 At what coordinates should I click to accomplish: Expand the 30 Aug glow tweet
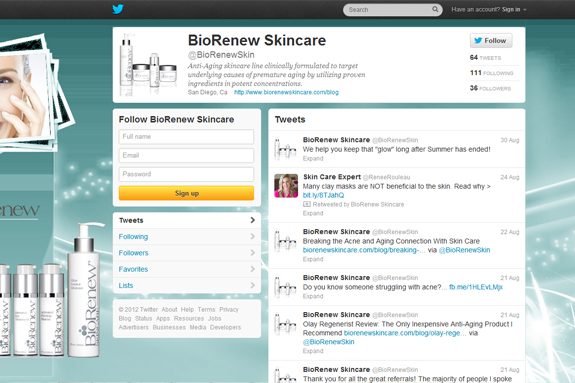tap(313, 158)
